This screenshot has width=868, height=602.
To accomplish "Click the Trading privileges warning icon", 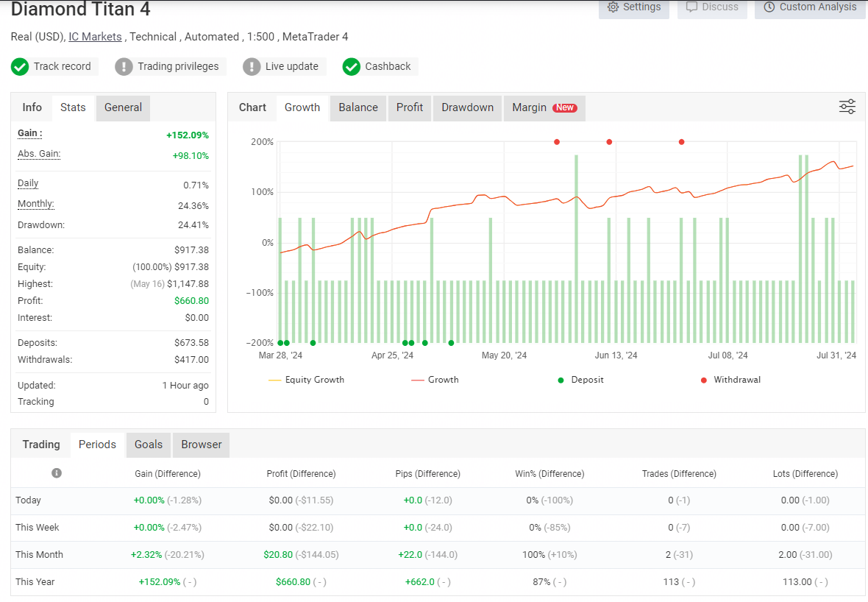I will [x=124, y=67].
